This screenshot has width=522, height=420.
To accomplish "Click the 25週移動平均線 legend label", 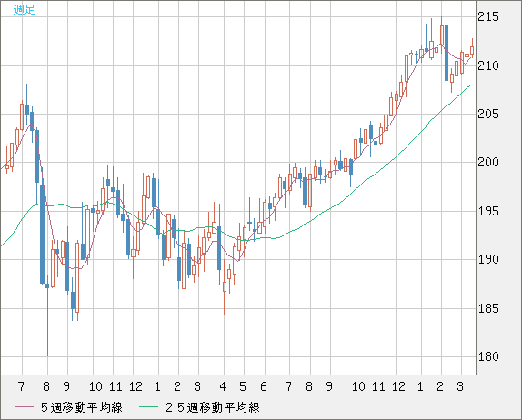I will (x=213, y=407).
